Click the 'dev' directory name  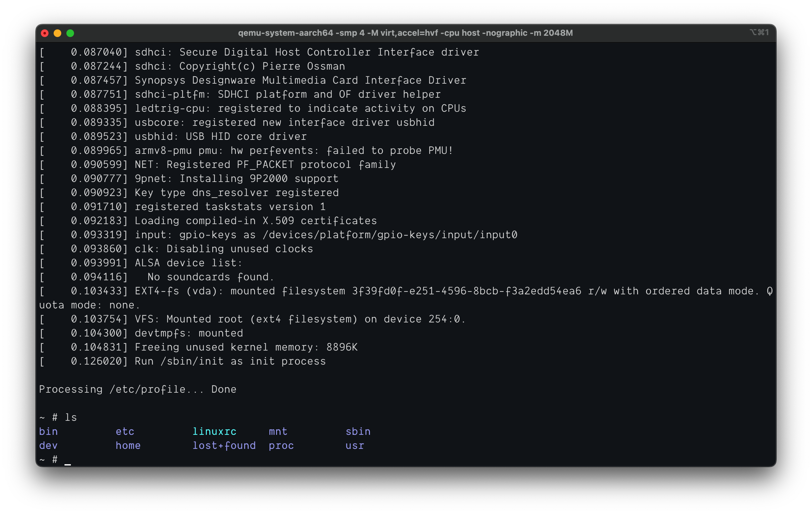pyautogui.click(x=49, y=446)
